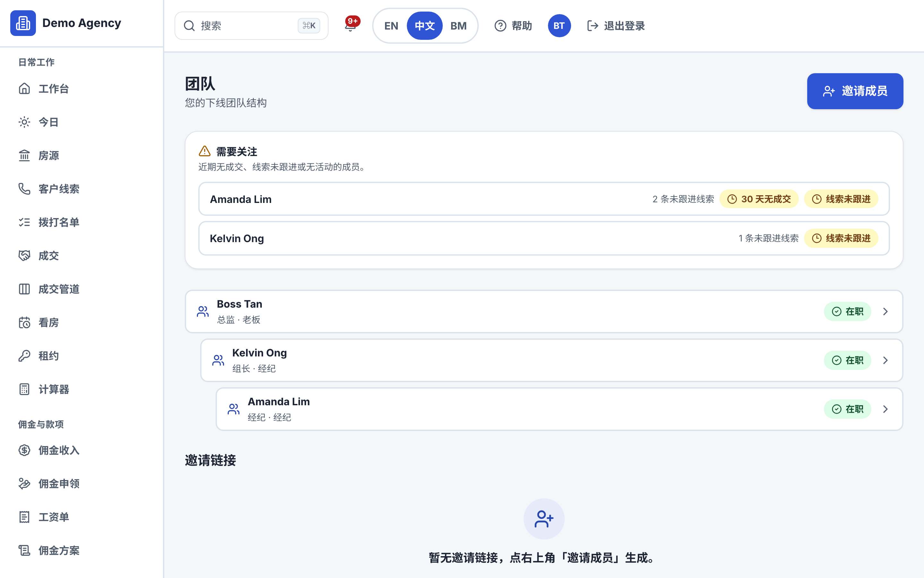The image size is (924, 578).
Task: Expand Boss Tan's row with its chevron
Action: [886, 311]
